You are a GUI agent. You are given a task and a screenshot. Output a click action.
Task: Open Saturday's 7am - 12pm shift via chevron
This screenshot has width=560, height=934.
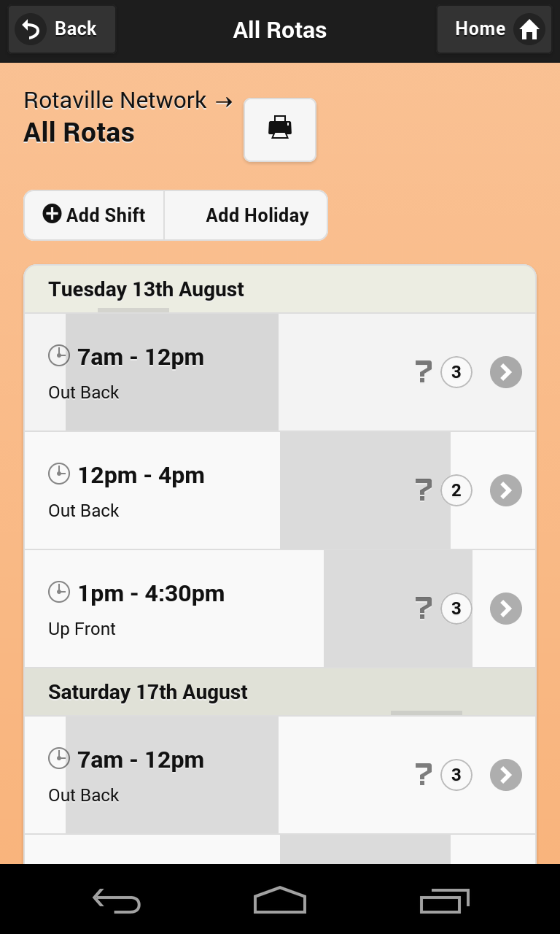[x=505, y=775]
